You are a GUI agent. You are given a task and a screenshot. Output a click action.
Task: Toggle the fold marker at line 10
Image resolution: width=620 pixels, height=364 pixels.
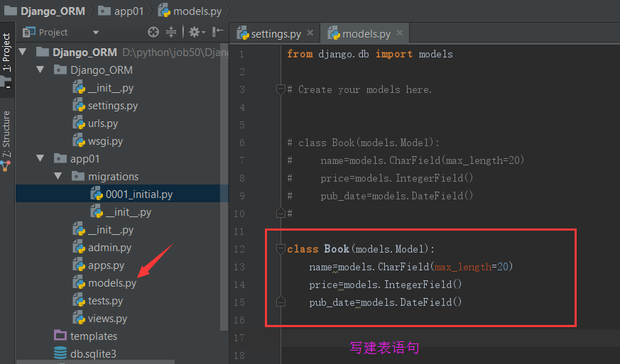tap(281, 213)
